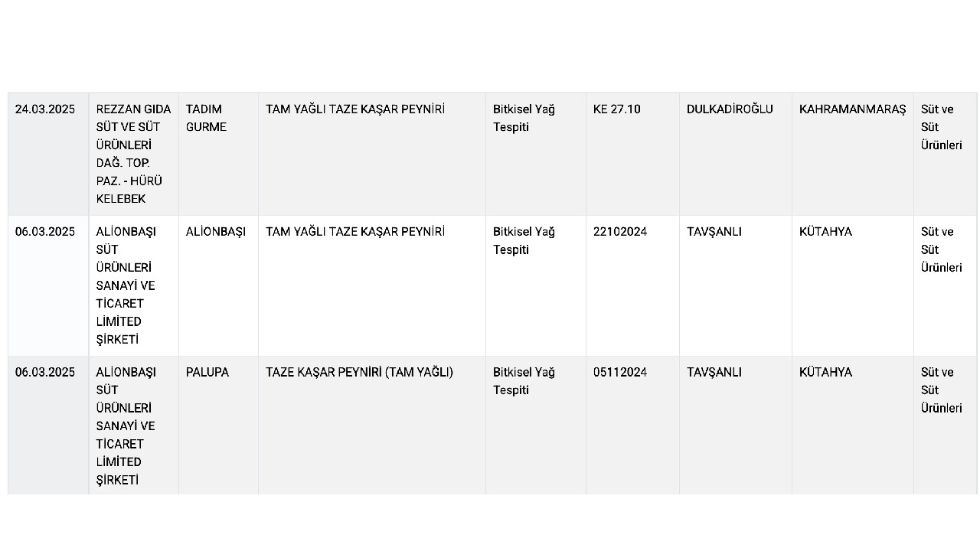
Task: Click the PALUPA brand cell
Action: (219, 425)
